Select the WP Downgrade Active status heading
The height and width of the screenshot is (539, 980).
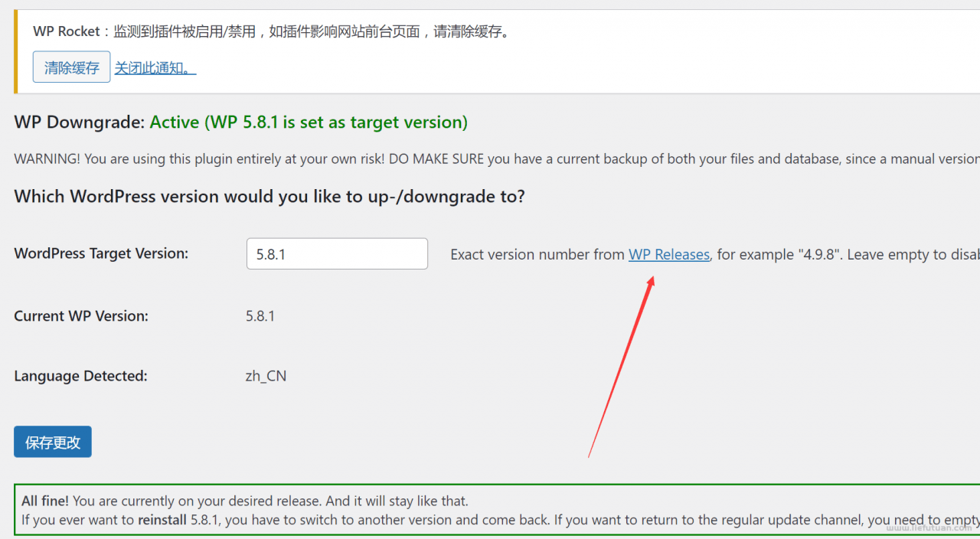241,122
